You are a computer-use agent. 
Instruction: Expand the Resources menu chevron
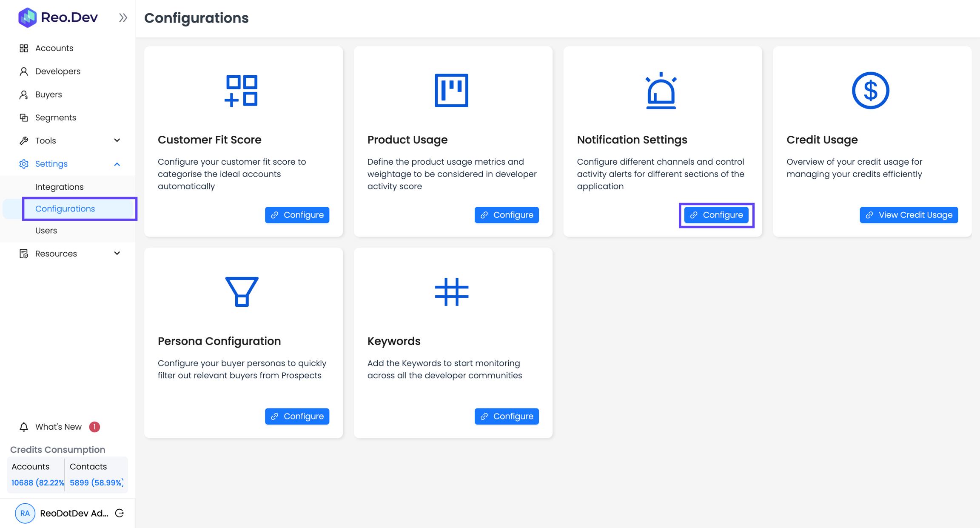[117, 254]
